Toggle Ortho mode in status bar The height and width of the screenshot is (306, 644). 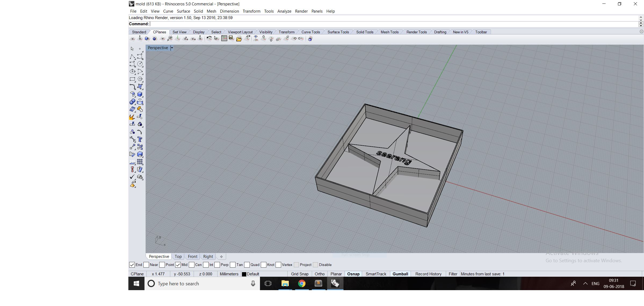coord(320,274)
